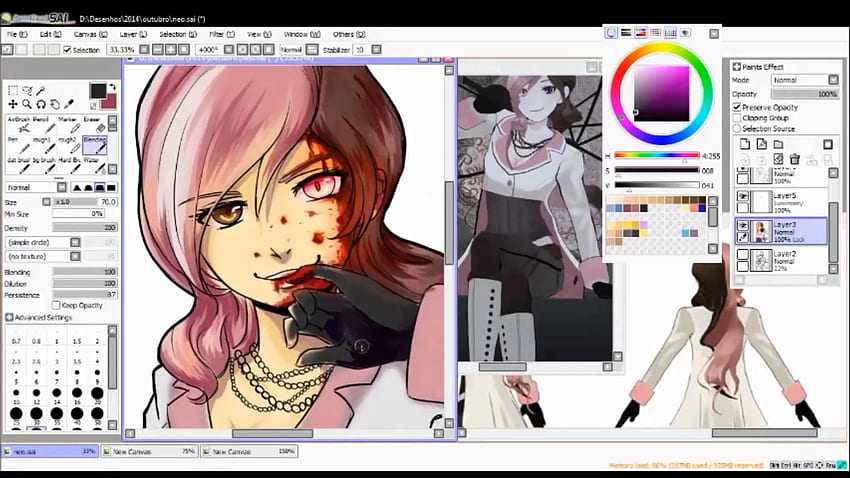The image size is (850, 478).
Task: Show Layer2 by clicking its visibility box
Action: [743, 254]
